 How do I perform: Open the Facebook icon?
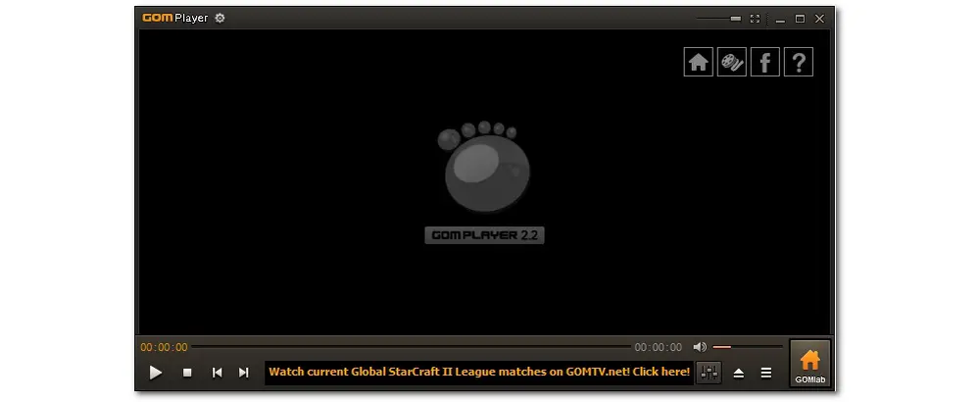[x=765, y=62]
